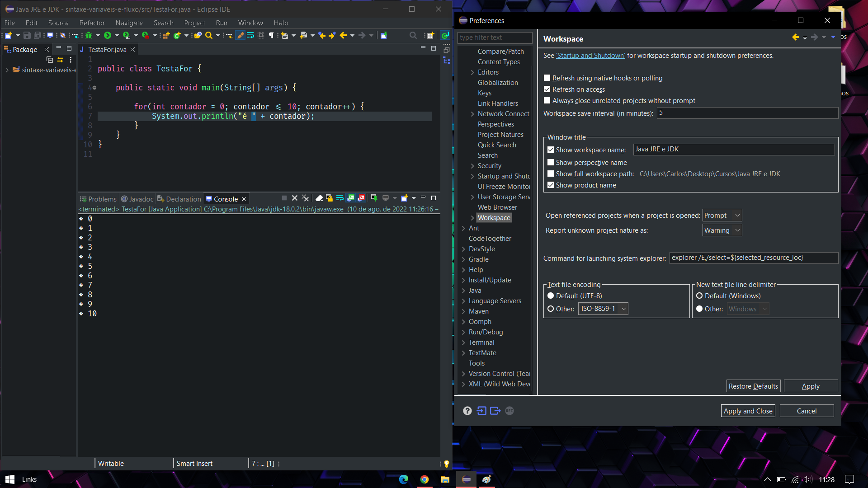Clear the Console with eraser icon

point(319,198)
